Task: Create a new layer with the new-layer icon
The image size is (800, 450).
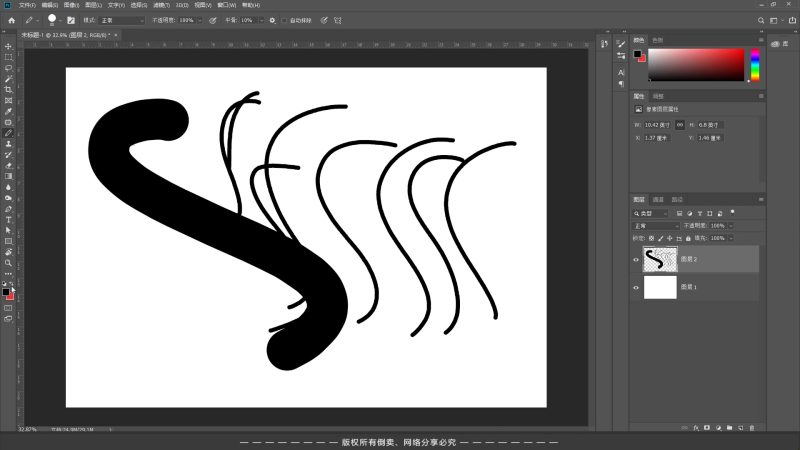Action: 742,427
